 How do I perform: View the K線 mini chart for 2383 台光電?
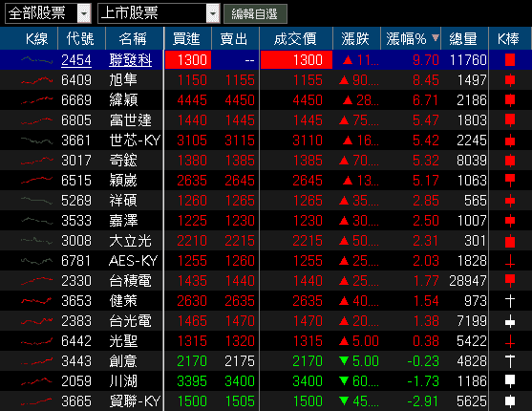36,320
